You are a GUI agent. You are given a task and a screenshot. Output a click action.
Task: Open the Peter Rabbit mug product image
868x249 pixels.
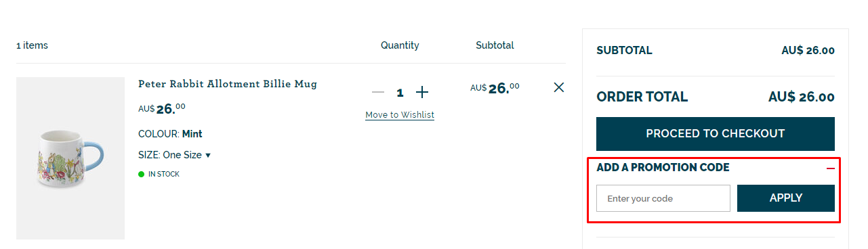tap(70, 158)
